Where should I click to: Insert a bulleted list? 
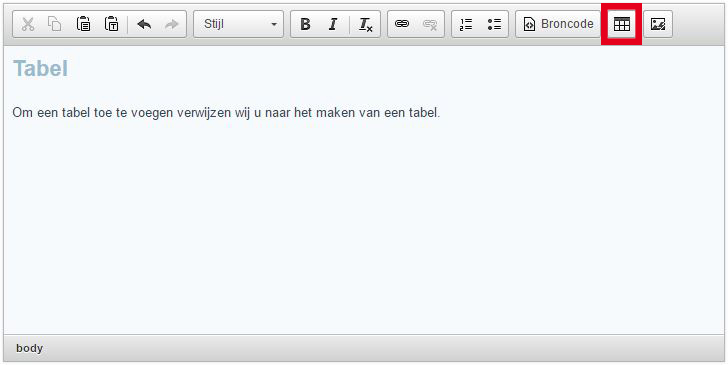[x=494, y=24]
